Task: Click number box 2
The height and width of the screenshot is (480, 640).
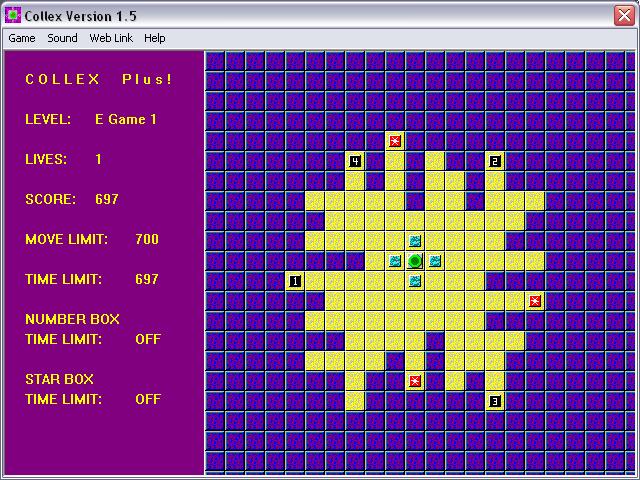Action: click(x=495, y=161)
